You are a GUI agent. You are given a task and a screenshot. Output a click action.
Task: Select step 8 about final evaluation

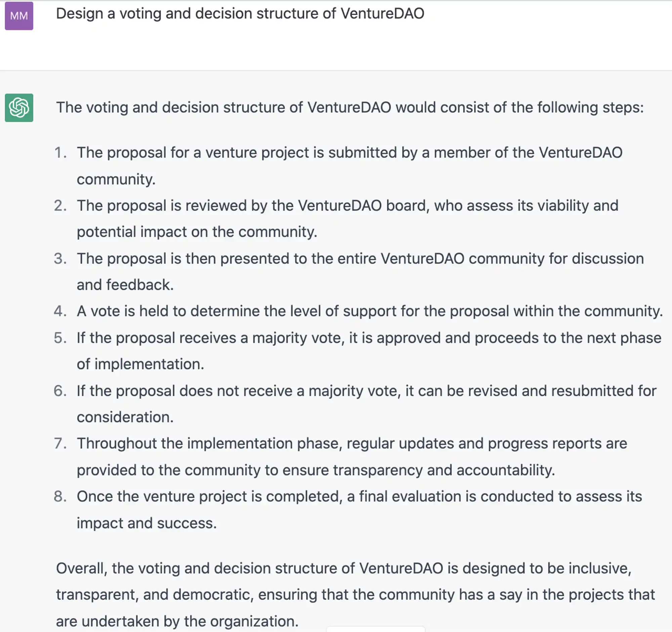click(x=359, y=510)
